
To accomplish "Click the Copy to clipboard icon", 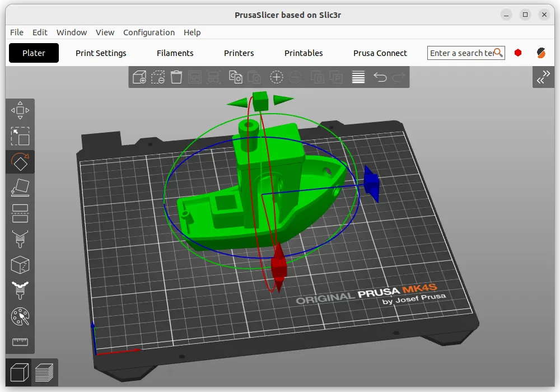I will [236, 77].
